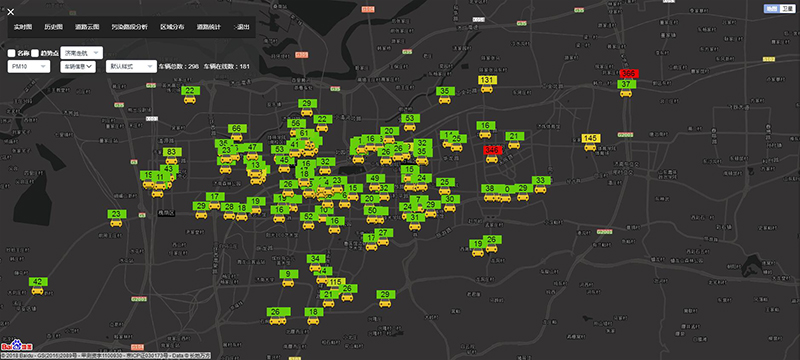Open the 区域分布 regional distribution menu
Screen dimensions: 800x360
pos(172,27)
